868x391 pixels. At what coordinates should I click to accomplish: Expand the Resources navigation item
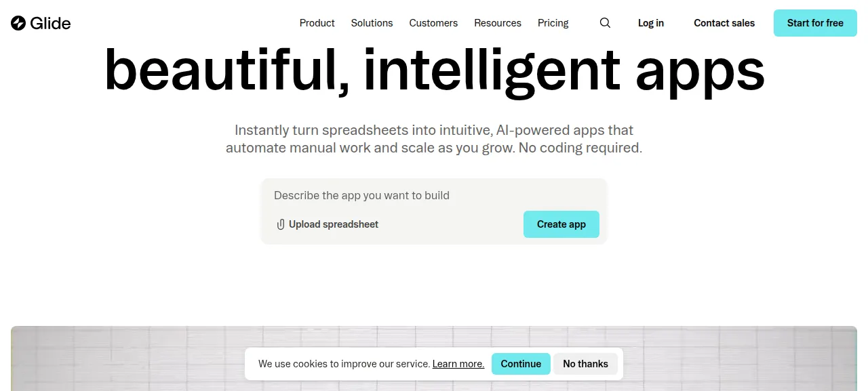tap(498, 23)
